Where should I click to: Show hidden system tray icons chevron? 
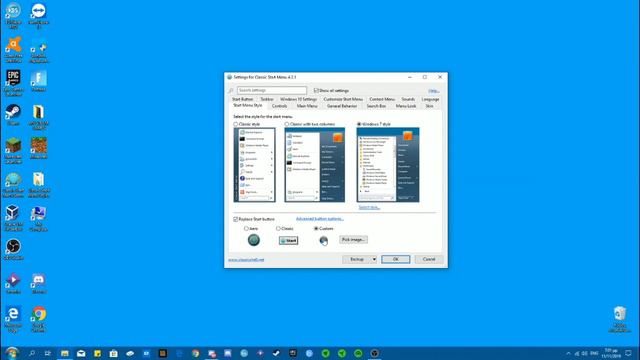[x=568, y=353]
